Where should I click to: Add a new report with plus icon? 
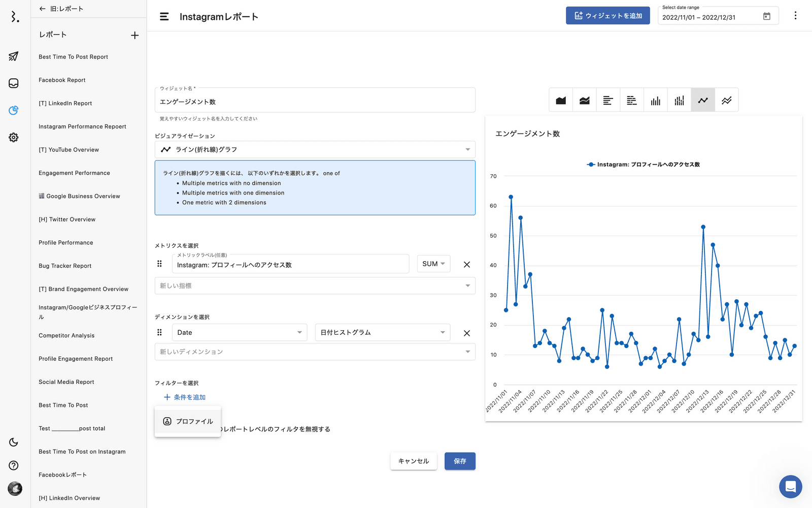134,35
